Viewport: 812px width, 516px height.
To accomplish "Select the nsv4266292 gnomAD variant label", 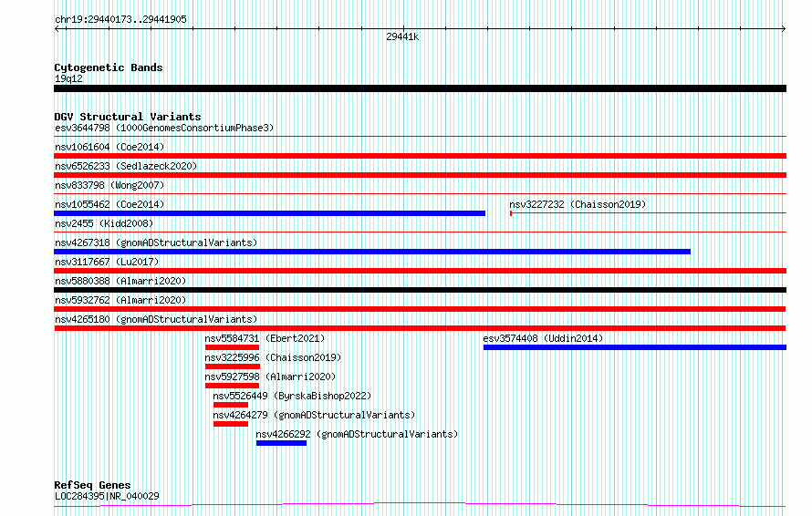I will pos(357,434).
